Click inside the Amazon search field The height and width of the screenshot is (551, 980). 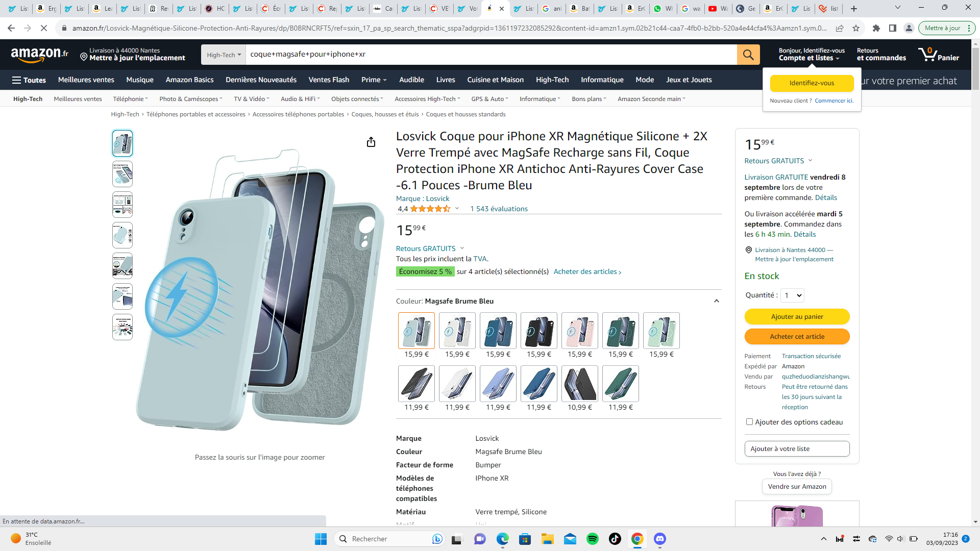491,55
